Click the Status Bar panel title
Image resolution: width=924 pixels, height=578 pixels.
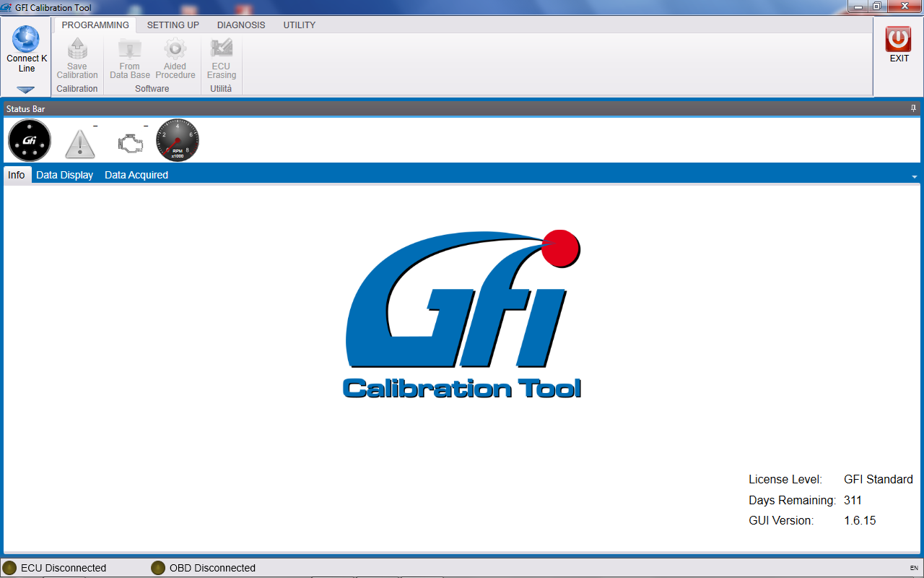(26, 108)
